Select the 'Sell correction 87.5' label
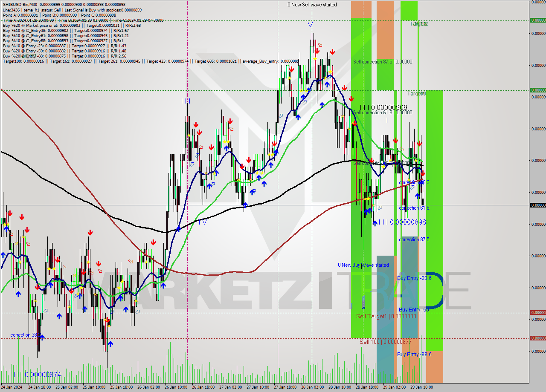Image resolution: width=546 pixels, height=392 pixels. tap(383, 62)
